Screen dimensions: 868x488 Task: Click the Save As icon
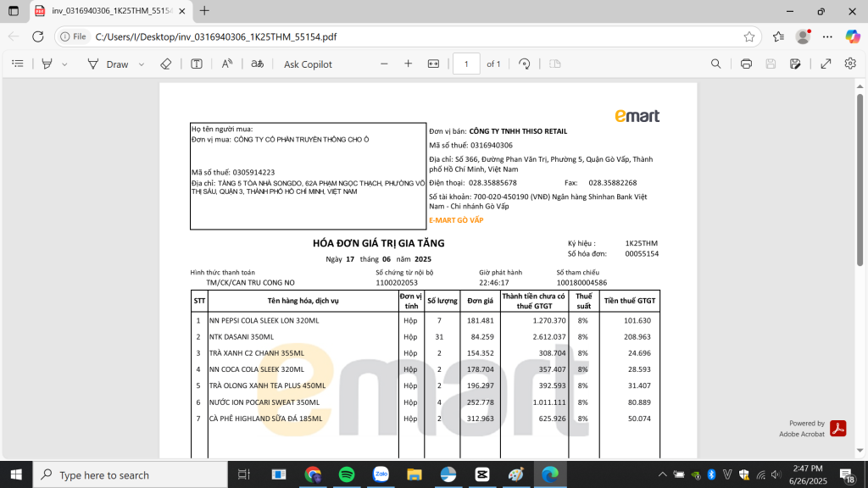click(x=795, y=64)
